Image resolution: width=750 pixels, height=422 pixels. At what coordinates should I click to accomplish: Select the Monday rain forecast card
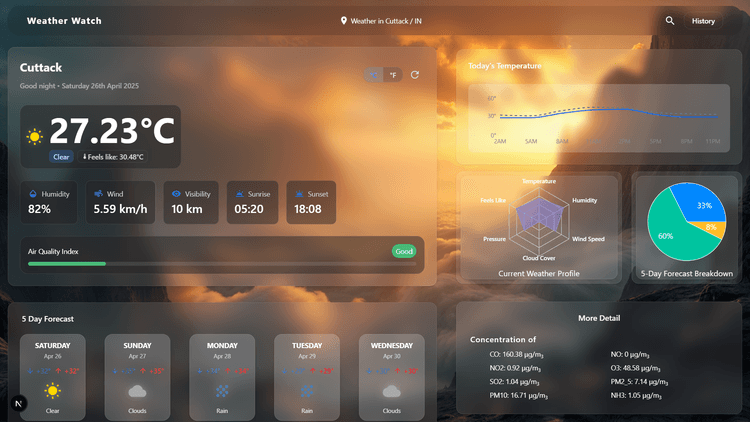point(222,377)
